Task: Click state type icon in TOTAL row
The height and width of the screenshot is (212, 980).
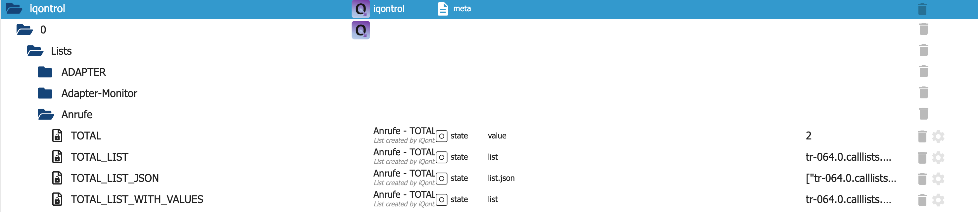Action: tap(442, 136)
